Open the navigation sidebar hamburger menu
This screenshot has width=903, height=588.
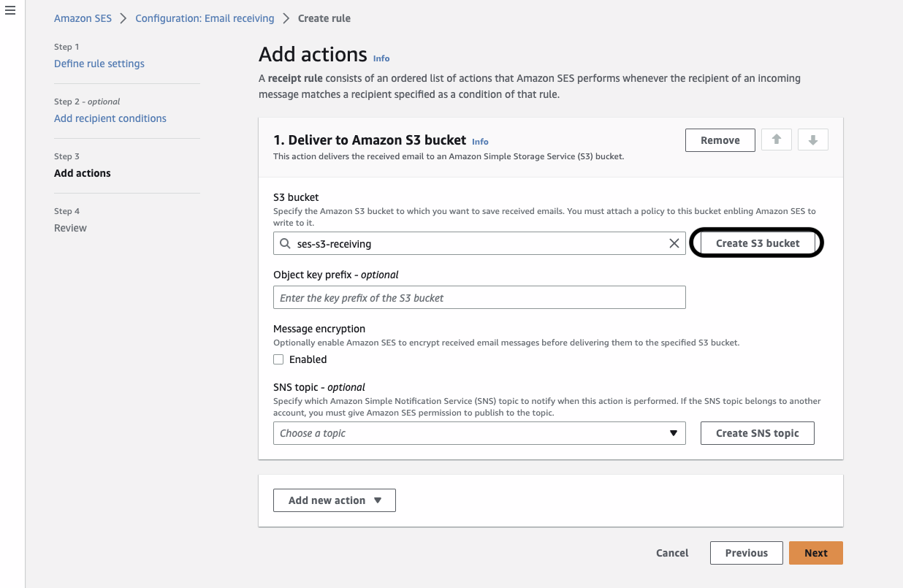(9, 10)
